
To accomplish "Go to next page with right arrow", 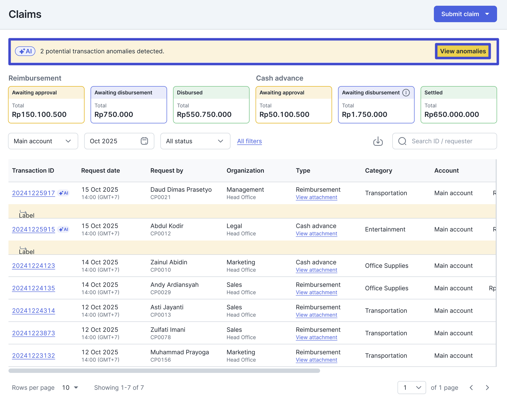I will tap(487, 388).
